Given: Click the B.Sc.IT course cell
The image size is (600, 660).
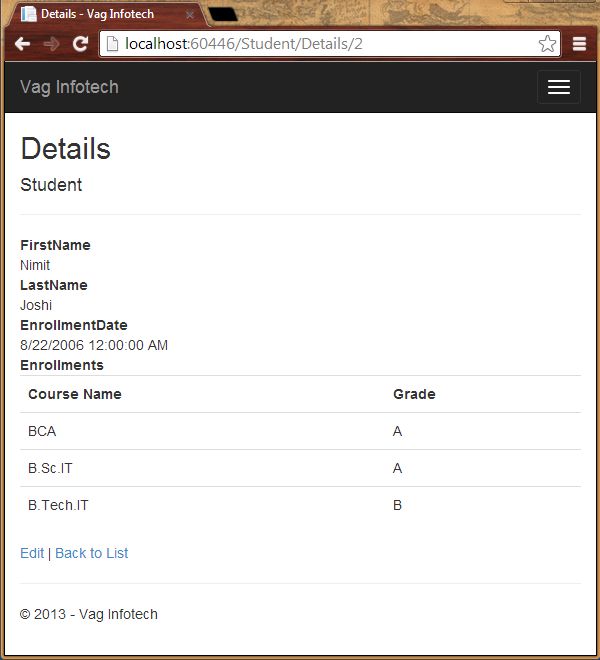Looking at the screenshot, I should (50, 468).
